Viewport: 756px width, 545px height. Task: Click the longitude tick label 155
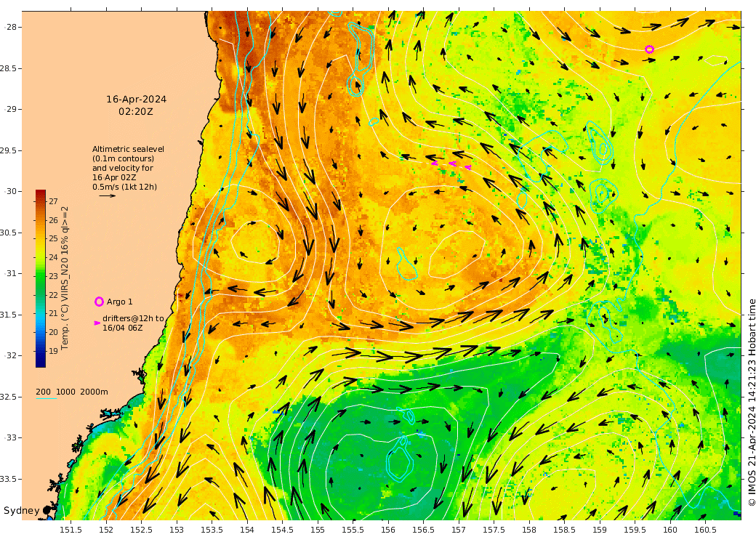[317, 530]
